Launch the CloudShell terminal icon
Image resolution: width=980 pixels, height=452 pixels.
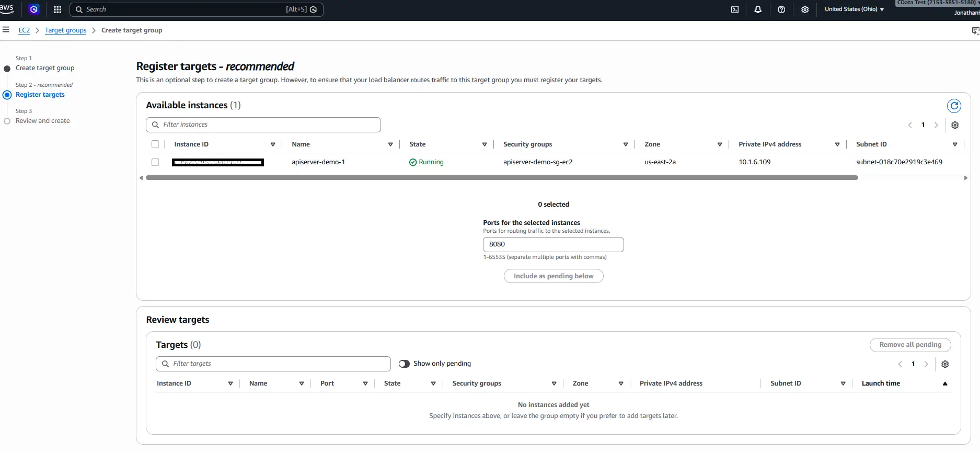tap(735, 9)
